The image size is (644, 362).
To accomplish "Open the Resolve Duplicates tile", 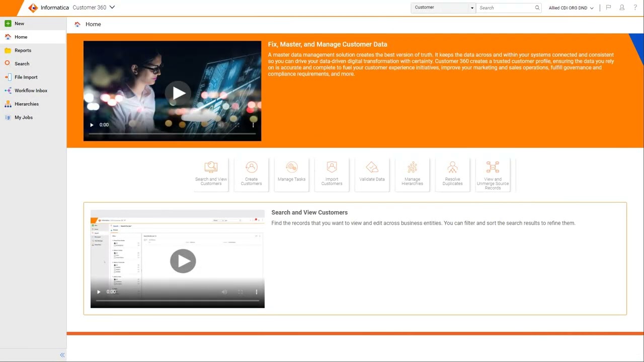I will coord(453,174).
